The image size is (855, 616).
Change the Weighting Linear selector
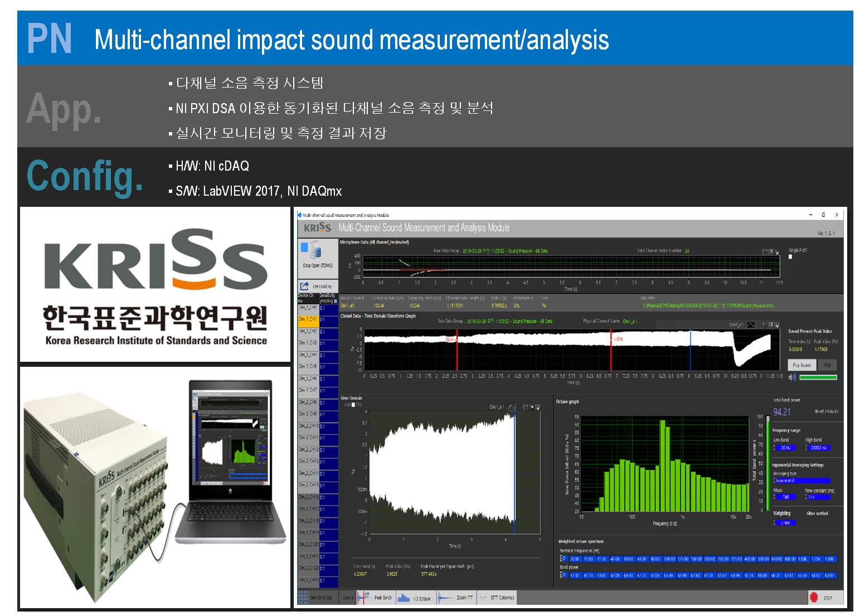point(785,523)
